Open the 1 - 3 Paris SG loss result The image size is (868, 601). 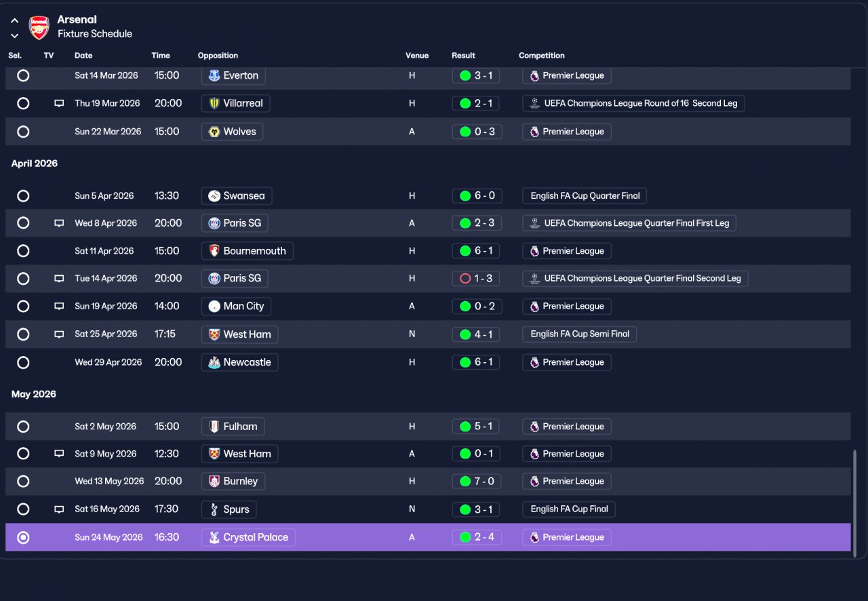[x=476, y=278]
